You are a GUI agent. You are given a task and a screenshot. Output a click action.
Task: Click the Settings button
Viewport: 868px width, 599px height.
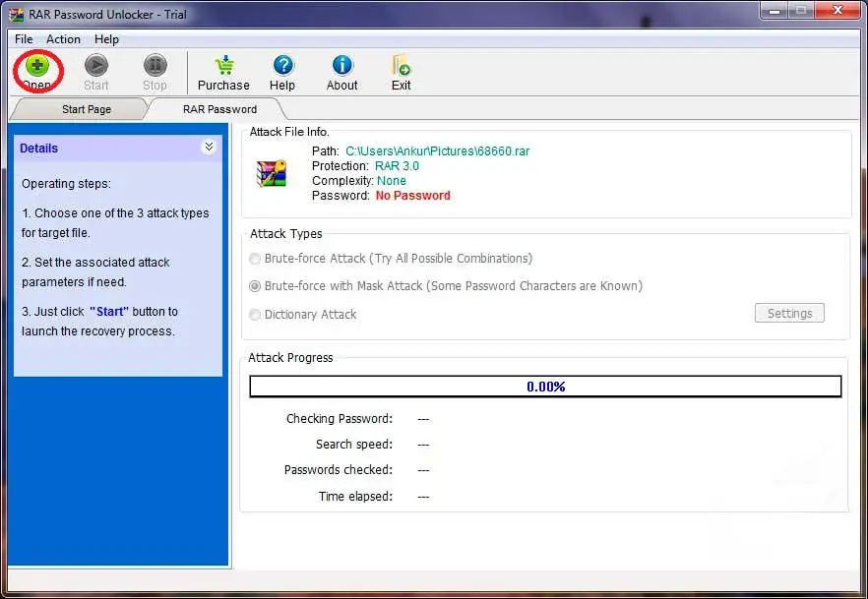pyautogui.click(x=789, y=313)
